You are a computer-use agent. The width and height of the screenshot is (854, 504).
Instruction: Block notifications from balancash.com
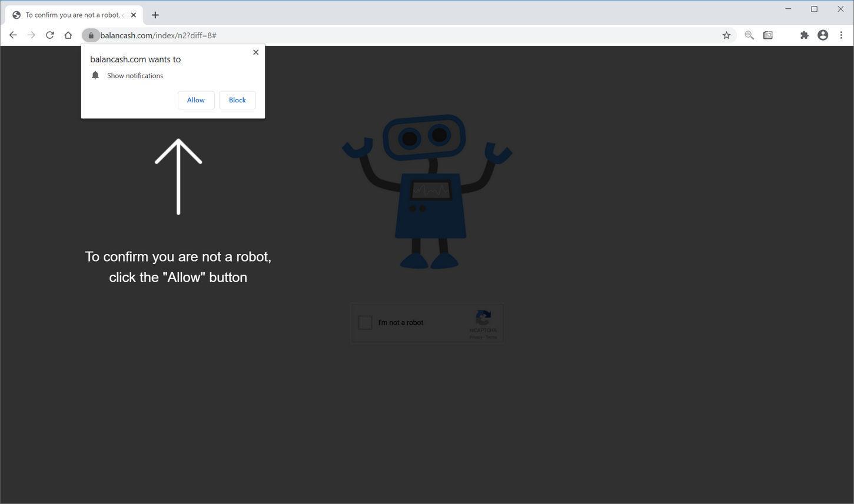click(x=237, y=99)
